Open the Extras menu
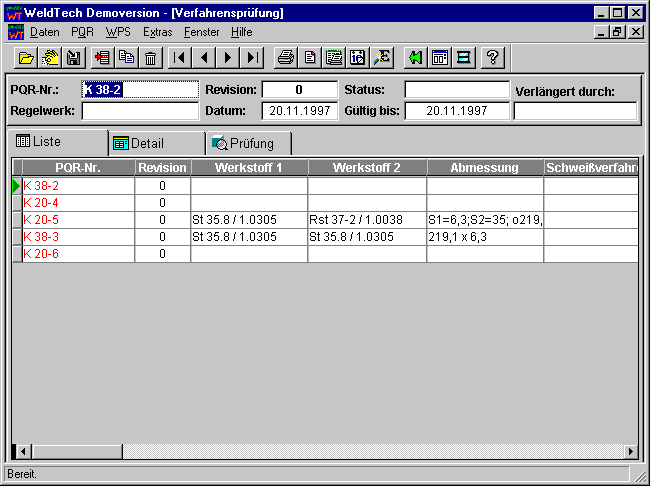This screenshot has height=486, width=650. pyautogui.click(x=157, y=32)
